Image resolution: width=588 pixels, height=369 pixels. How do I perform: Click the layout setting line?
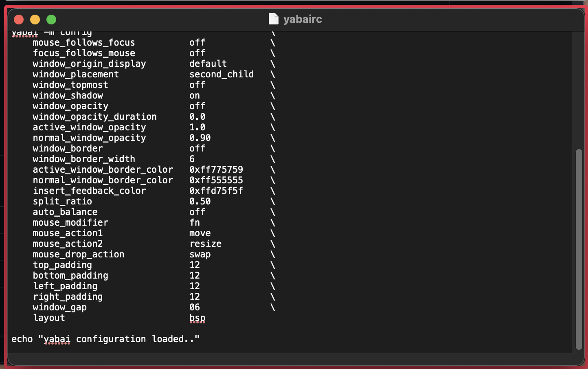(49, 318)
